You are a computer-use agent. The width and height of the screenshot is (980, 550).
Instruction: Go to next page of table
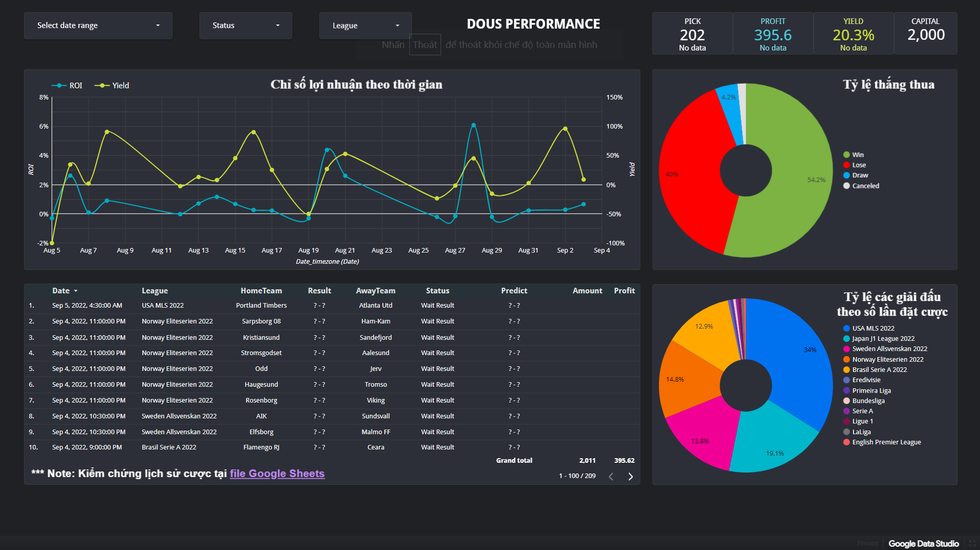630,477
